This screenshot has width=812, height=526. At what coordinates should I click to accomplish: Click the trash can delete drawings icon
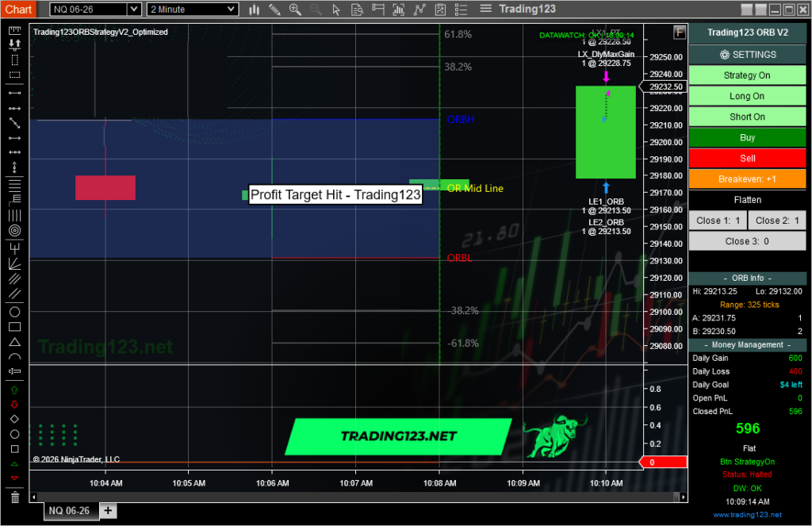[14, 497]
